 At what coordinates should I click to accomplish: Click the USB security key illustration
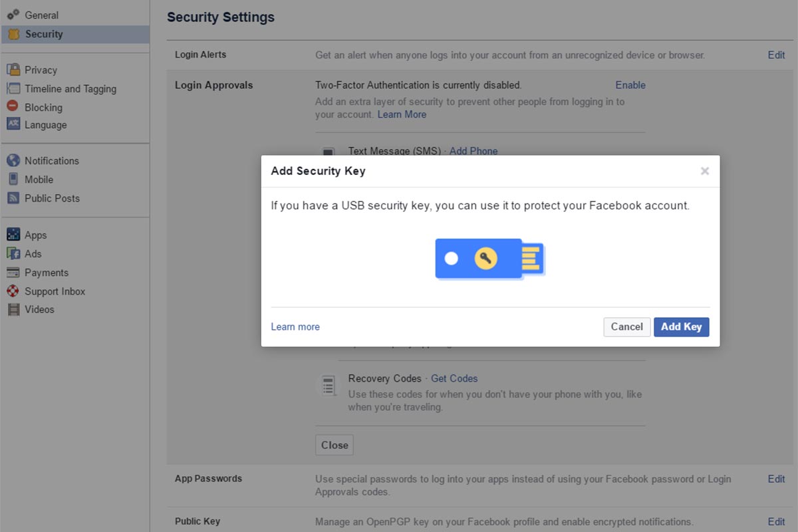pyautogui.click(x=490, y=258)
